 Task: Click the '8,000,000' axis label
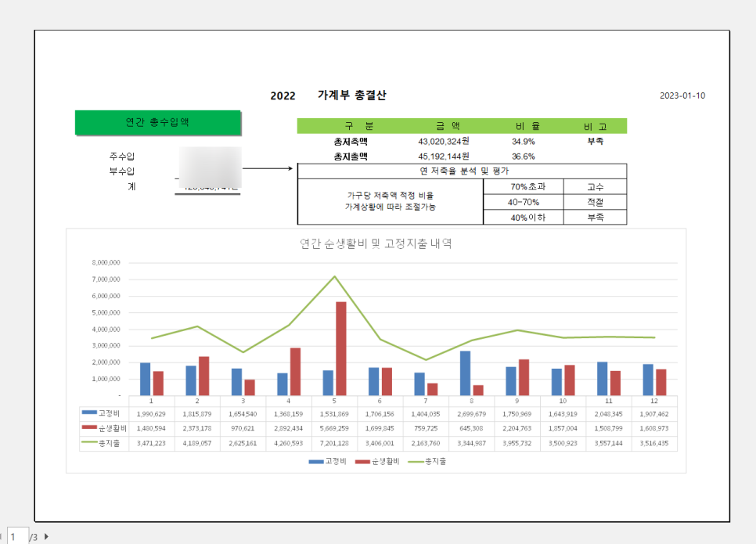point(106,262)
